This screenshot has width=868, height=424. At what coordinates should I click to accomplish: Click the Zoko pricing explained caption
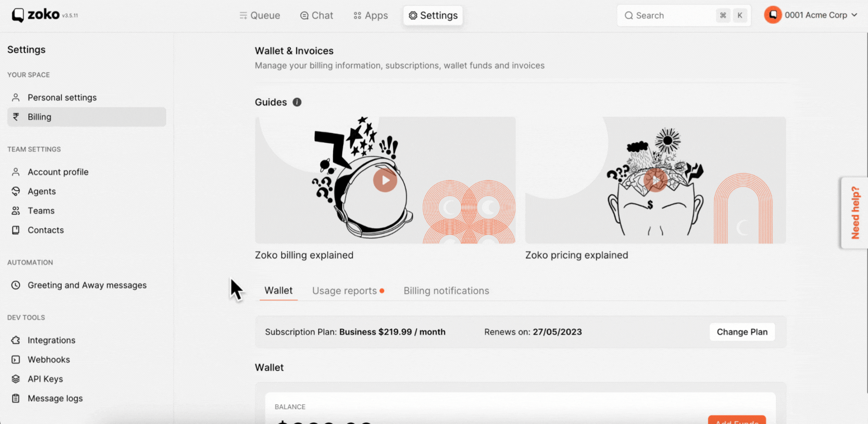click(x=576, y=255)
